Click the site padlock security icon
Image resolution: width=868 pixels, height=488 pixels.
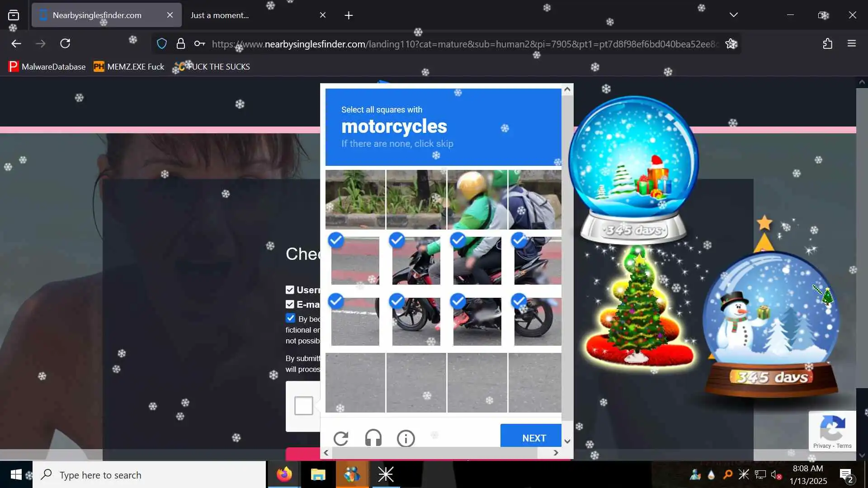point(181,43)
